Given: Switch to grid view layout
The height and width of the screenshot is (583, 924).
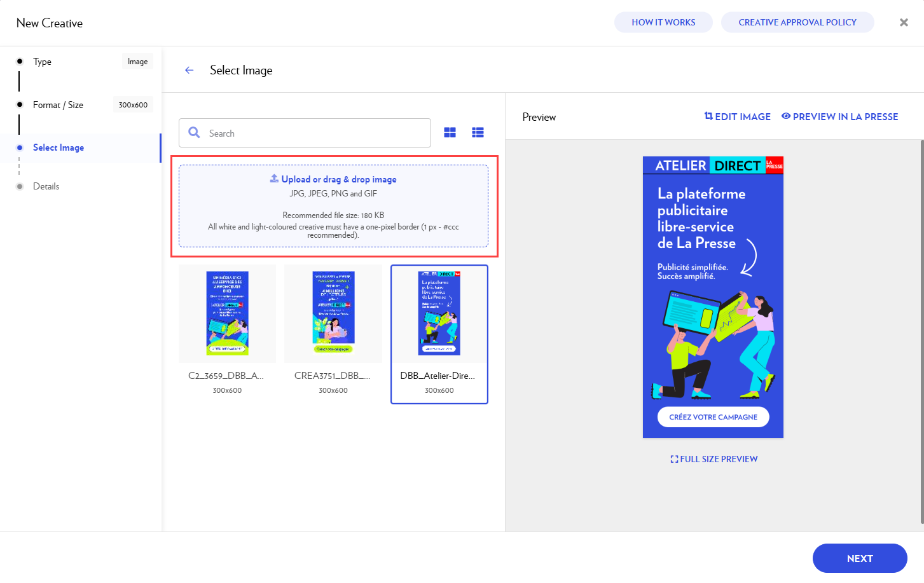Looking at the screenshot, I should (450, 132).
